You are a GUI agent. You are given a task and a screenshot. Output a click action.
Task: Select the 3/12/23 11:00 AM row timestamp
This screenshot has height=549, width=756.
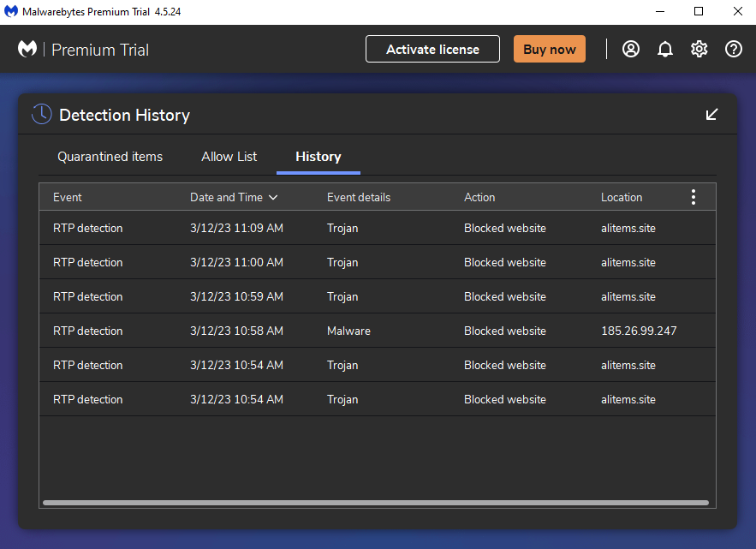(x=236, y=262)
